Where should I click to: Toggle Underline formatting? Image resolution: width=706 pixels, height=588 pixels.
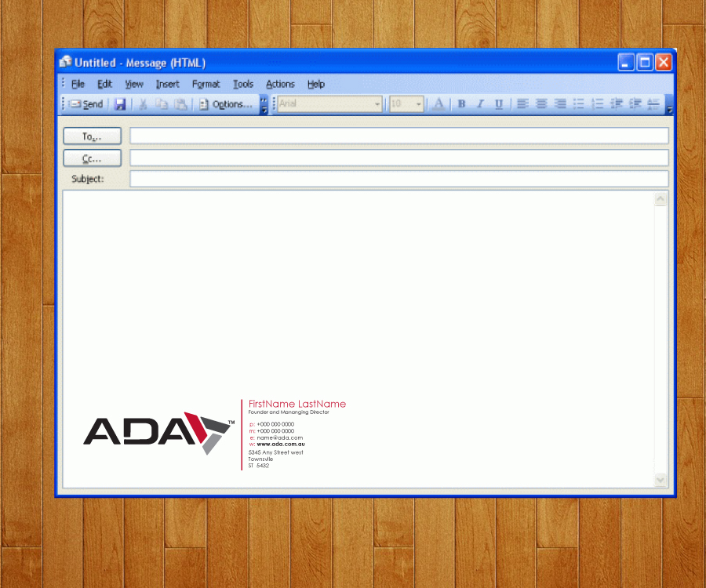click(x=499, y=104)
